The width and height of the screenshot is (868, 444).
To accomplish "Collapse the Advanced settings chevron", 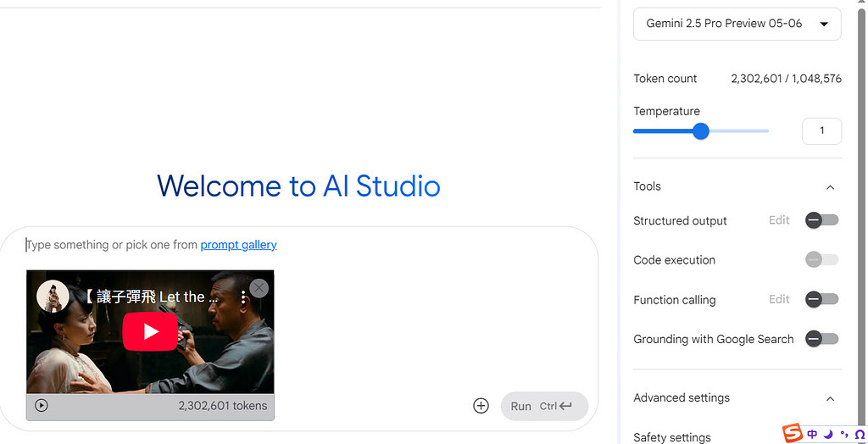I will (x=830, y=398).
